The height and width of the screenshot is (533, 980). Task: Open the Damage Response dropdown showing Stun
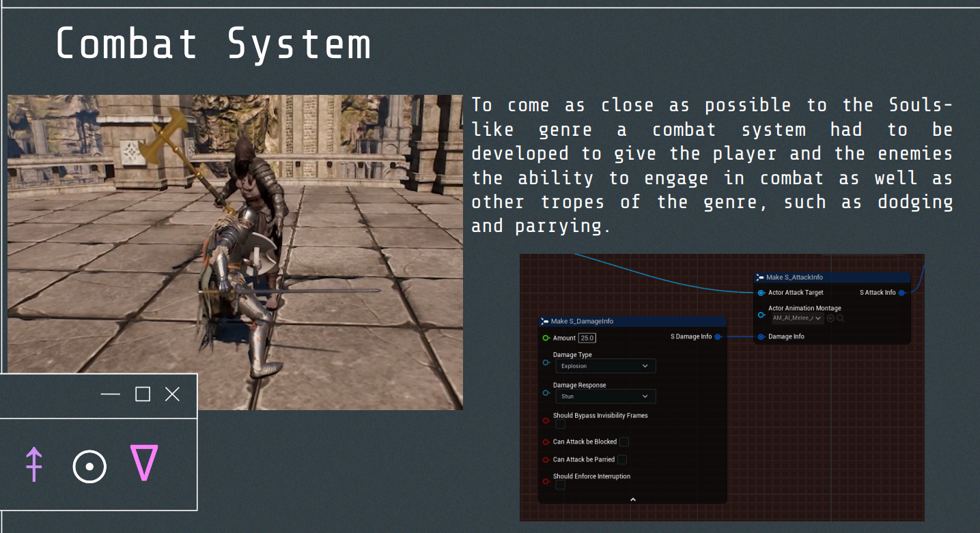(605, 397)
